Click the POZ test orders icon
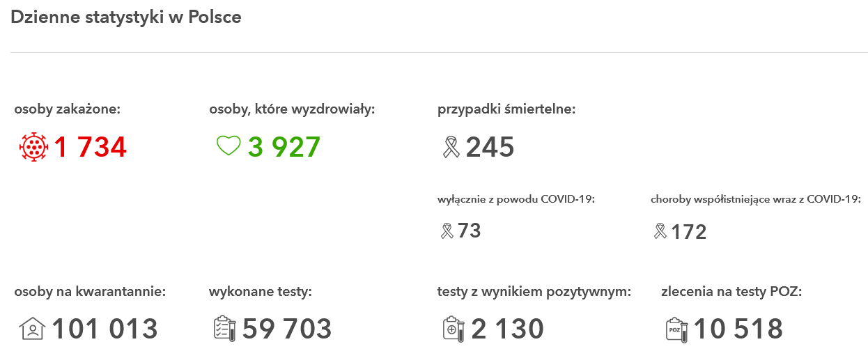This screenshot has height=358, width=868. [x=677, y=329]
